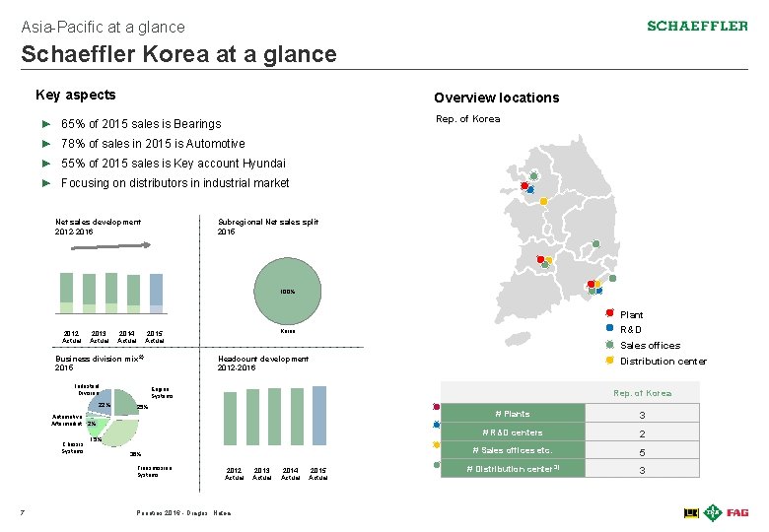Select the blue R&D legend dot
Image resolution: width=769 pixels, height=532 pixels.
[x=609, y=328]
